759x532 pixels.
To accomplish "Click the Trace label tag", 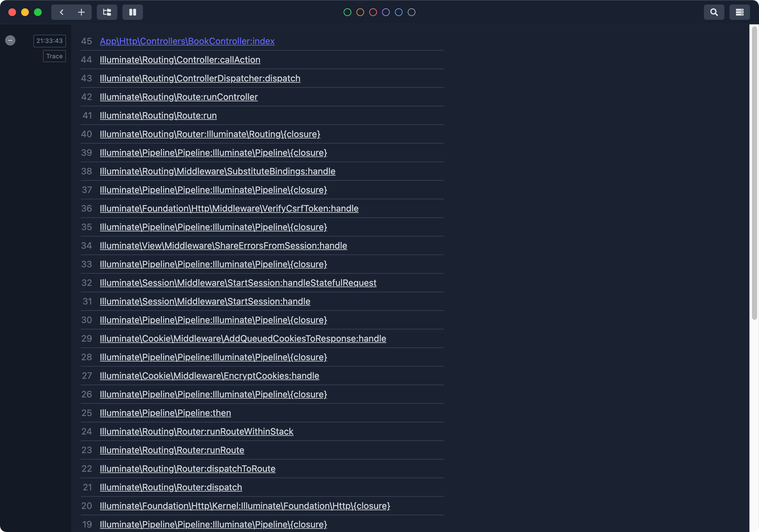I will 54,56.
